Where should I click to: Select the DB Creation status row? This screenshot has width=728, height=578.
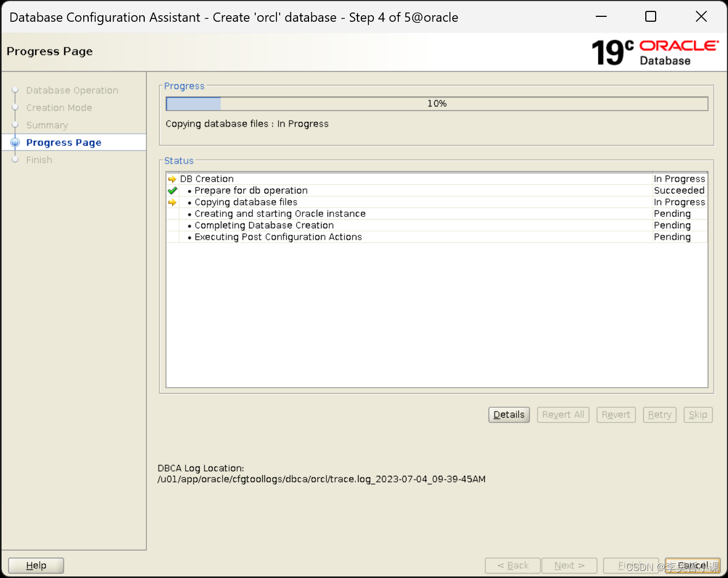tap(436, 179)
